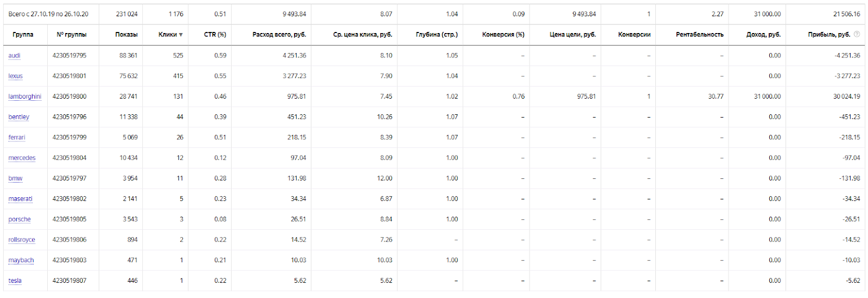
Task: Open the lexus group link
Action: click(x=16, y=76)
